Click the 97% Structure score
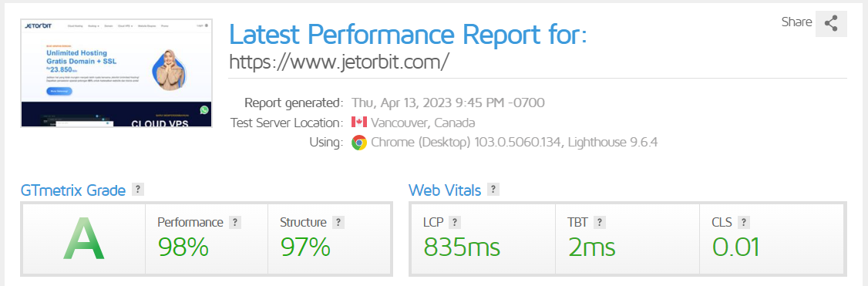This screenshot has width=868, height=286. click(x=305, y=247)
